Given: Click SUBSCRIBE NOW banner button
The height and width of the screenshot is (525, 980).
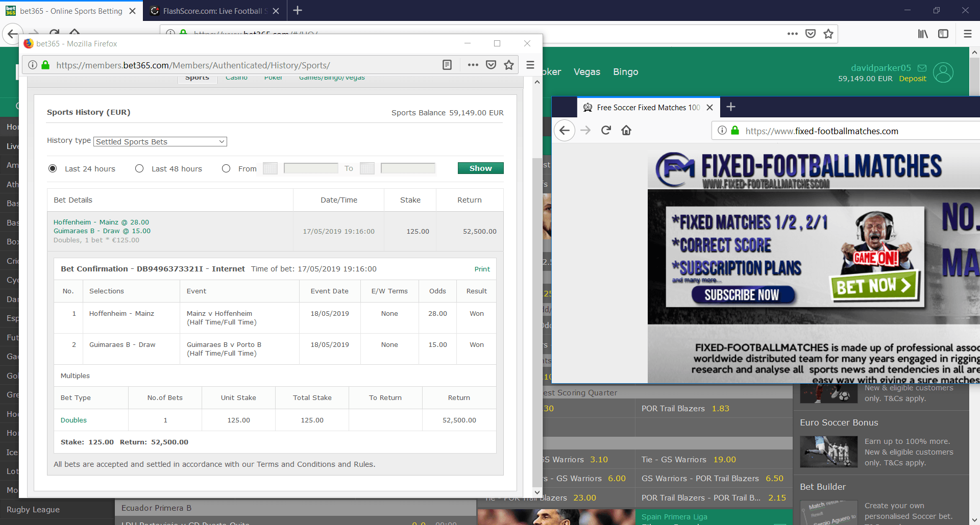Looking at the screenshot, I should coord(743,295).
